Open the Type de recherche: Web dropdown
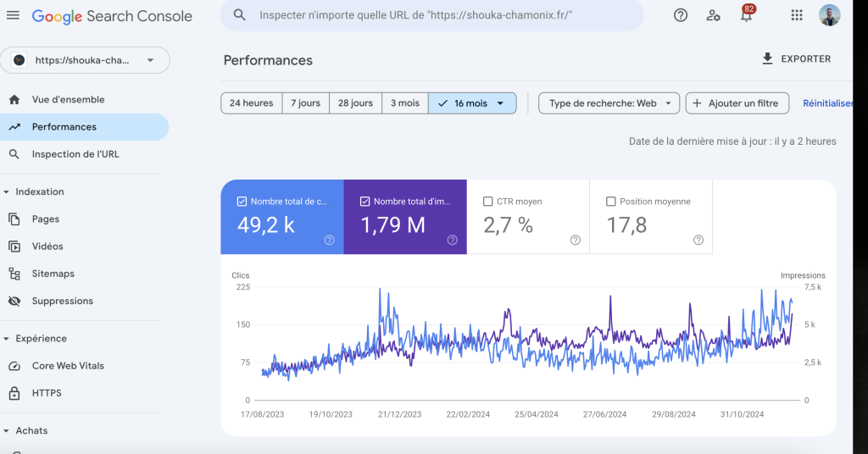 tap(609, 103)
